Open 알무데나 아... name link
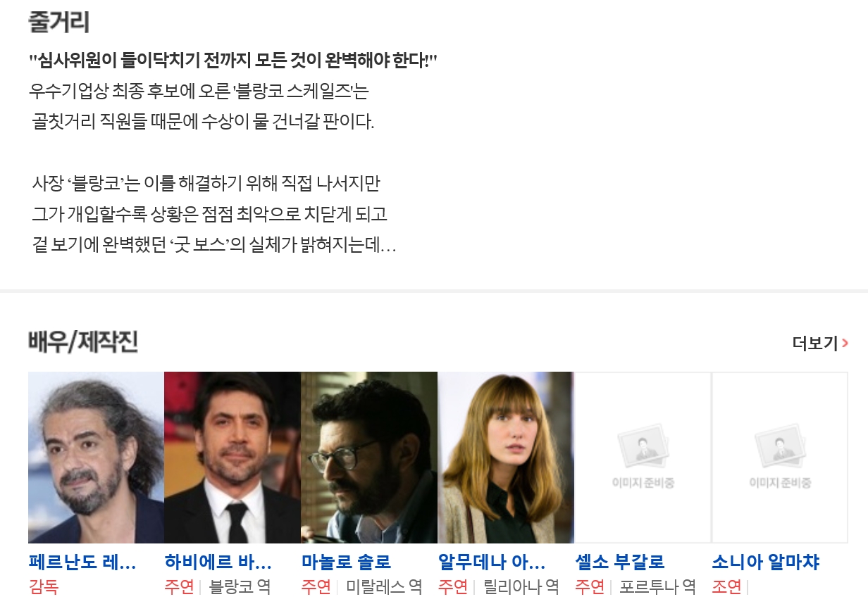Viewport: 868px width, 604px height. pos(492,562)
